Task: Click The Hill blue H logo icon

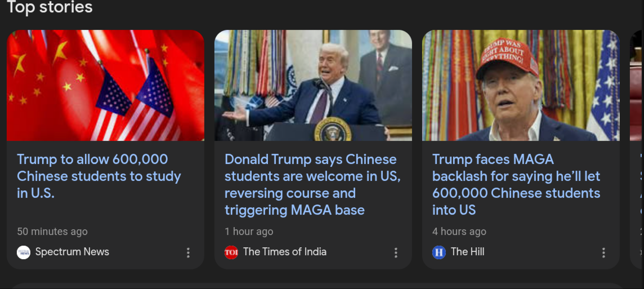Action: click(x=439, y=252)
